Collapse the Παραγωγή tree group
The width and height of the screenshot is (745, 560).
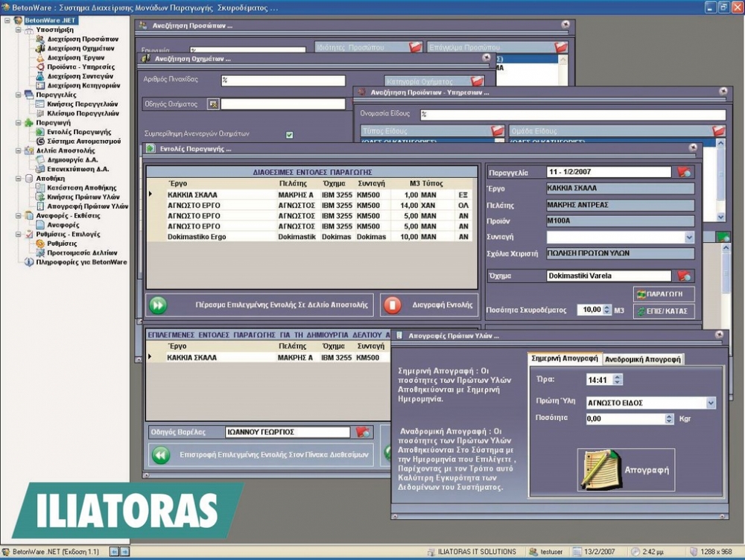coord(18,123)
